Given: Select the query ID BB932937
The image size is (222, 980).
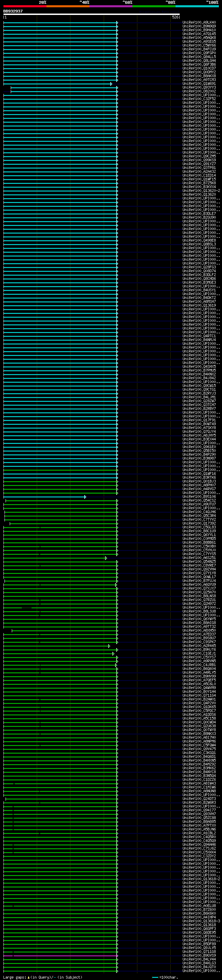Looking at the screenshot, I should click(13, 11).
